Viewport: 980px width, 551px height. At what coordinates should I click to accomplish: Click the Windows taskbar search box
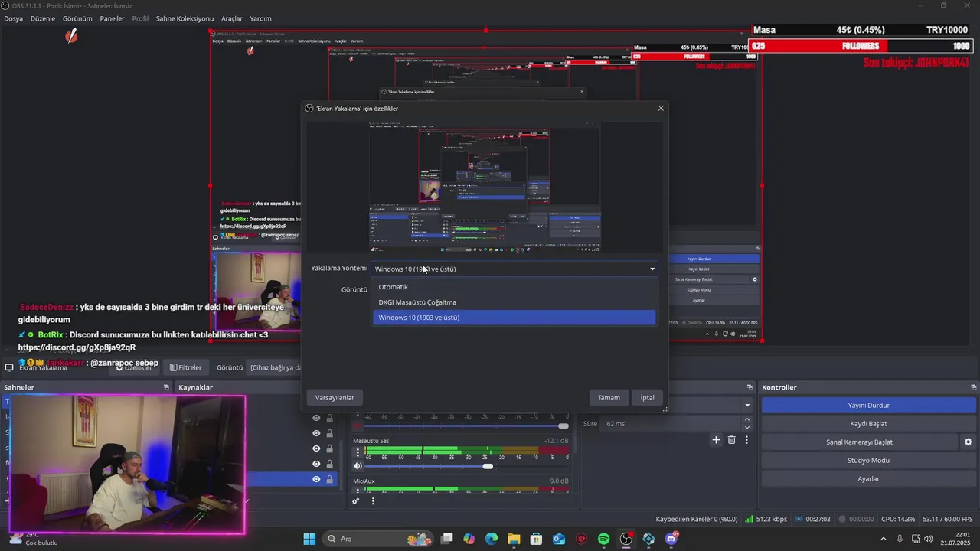click(378, 539)
